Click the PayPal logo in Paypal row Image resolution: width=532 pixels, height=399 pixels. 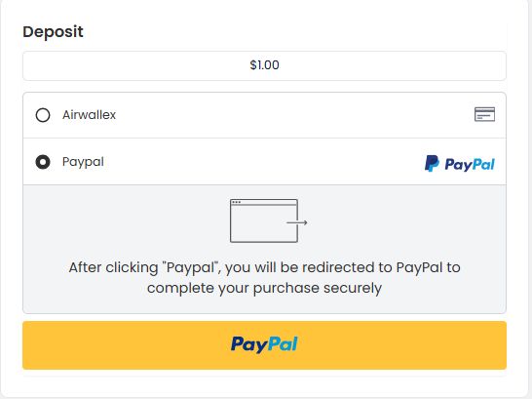pos(460,163)
